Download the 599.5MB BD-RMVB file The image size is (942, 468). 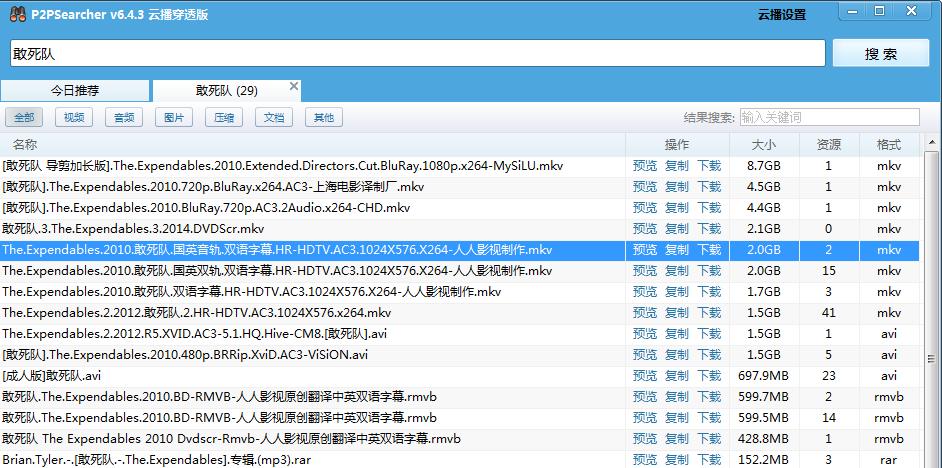click(709, 418)
